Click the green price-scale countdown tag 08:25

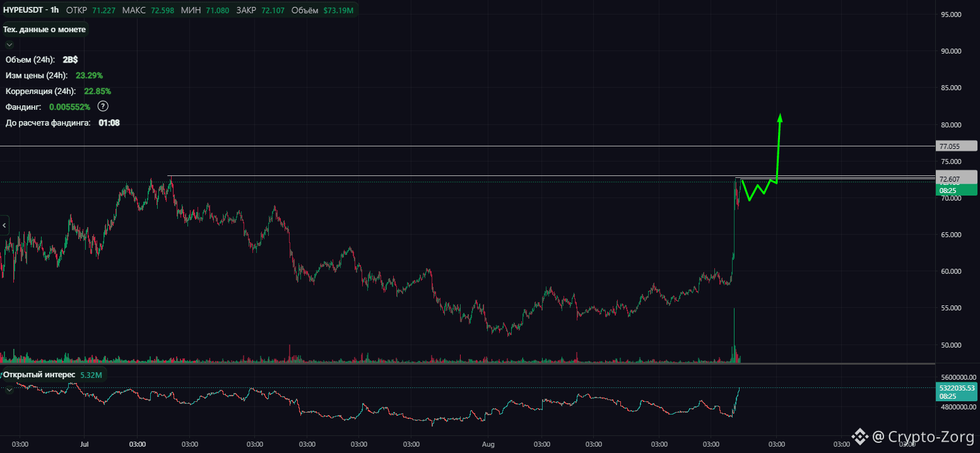pyautogui.click(x=957, y=190)
